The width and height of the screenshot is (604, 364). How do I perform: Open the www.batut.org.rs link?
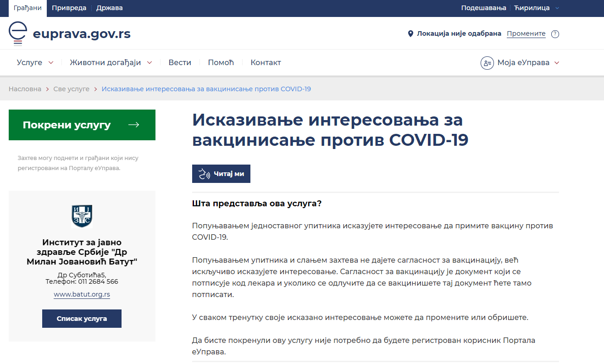[x=82, y=294]
